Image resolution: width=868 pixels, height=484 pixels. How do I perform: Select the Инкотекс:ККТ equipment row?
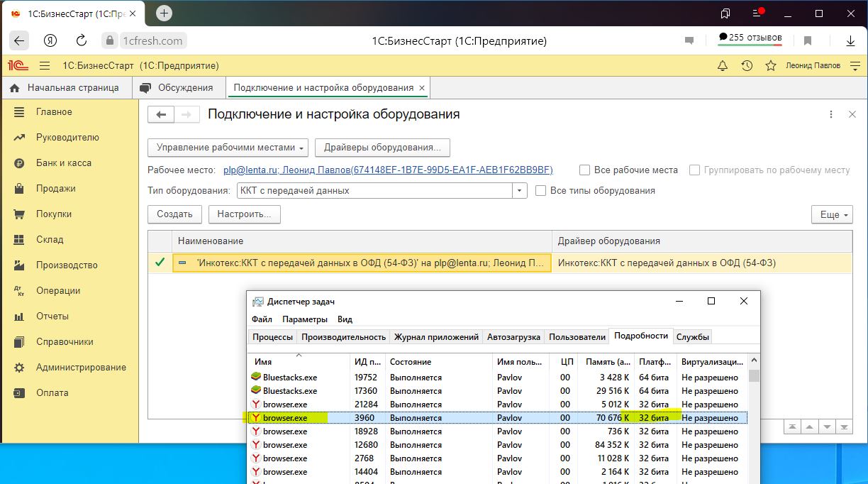(x=500, y=263)
